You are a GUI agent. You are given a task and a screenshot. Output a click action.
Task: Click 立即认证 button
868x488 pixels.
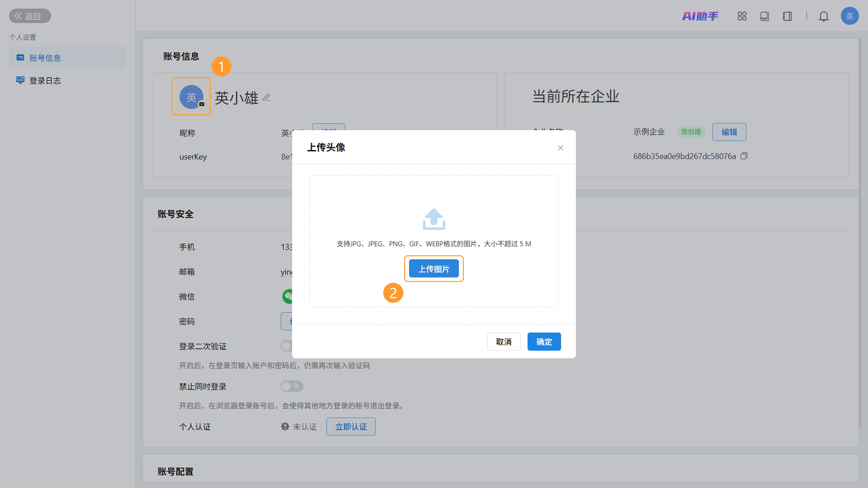click(x=351, y=426)
